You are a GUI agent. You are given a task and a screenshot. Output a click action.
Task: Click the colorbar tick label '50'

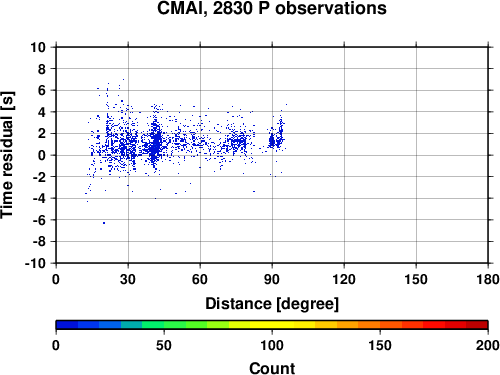tap(164, 345)
